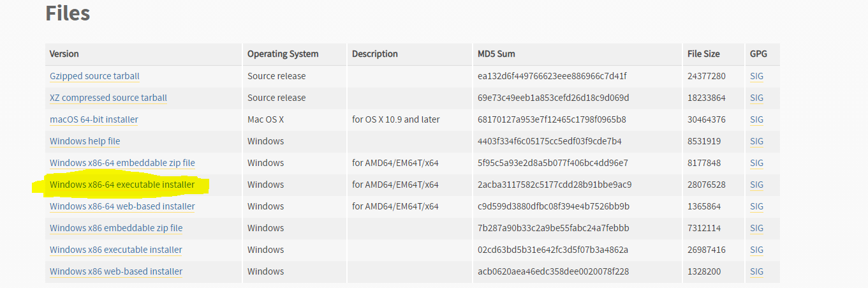Click the Version column header
Viewport: 868px width, 288px height.
pyautogui.click(x=64, y=54)
